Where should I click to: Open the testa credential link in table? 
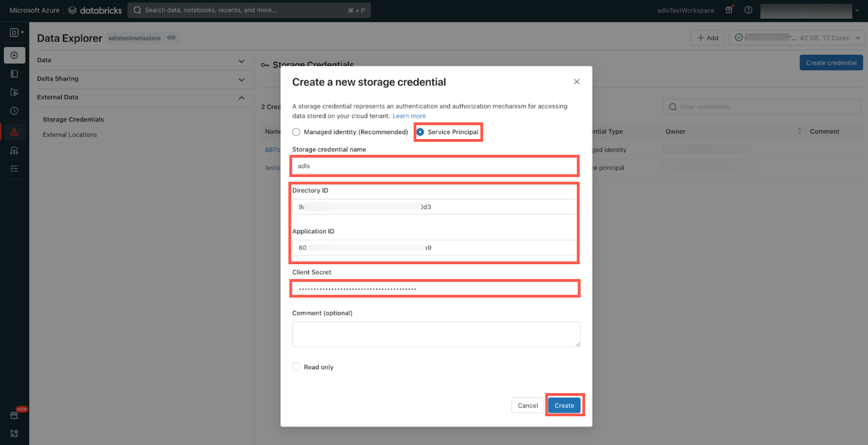click(x=272, y=168)
